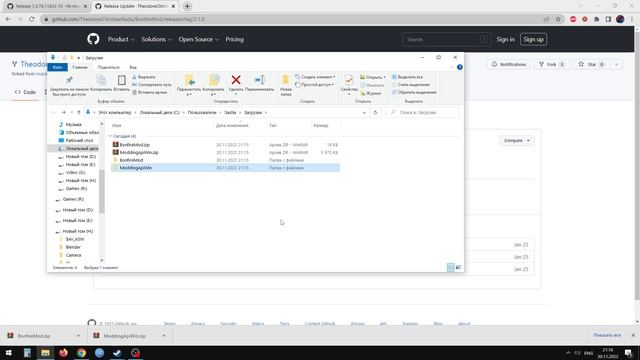Open the Solutions menu on GitHub
Screen dimensions: 640x360
click(156, 40)
